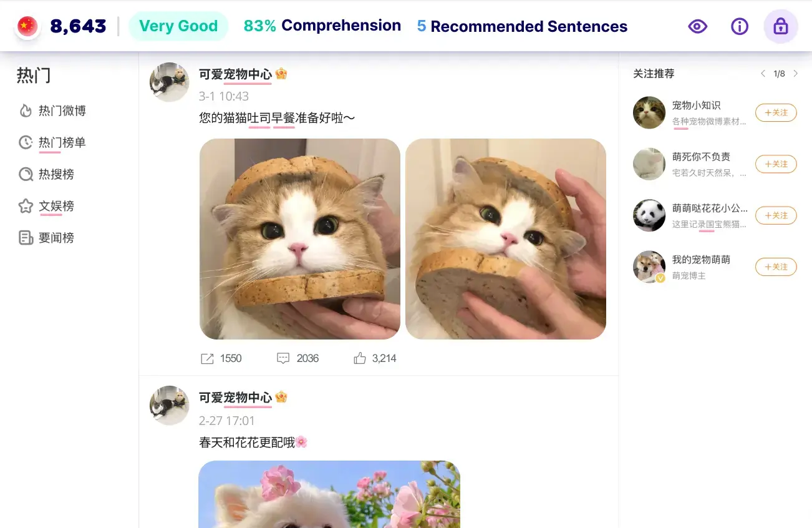Open the left cat-in-bread photo
This screenshot has width=812, height=528.
(300, 239)
